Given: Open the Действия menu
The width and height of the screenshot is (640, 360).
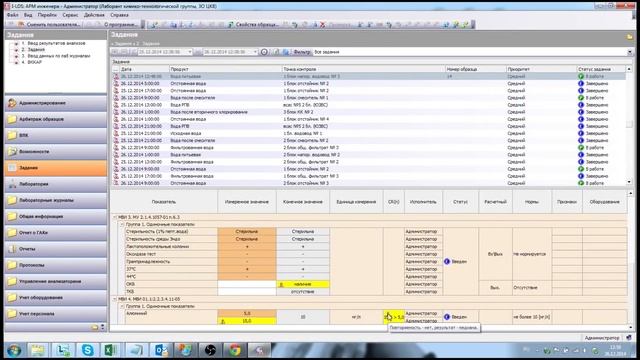Looking at the screenshot, I should coord(94,15).
